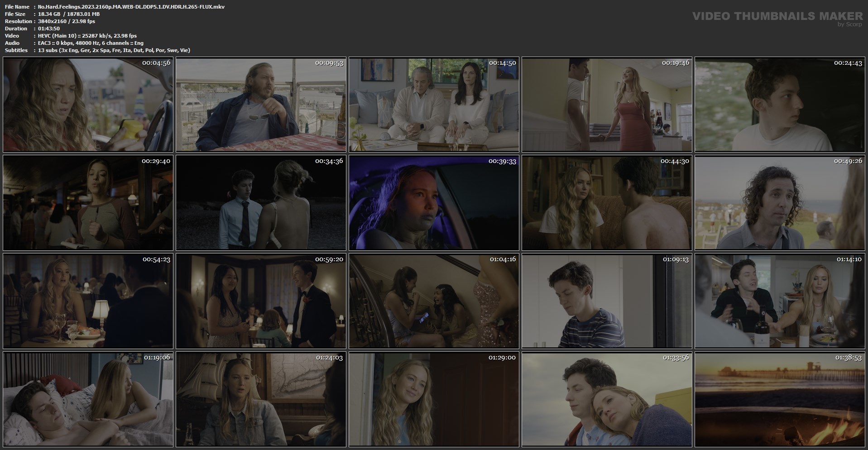868x450 pixels.
Task: Click the resolution value 3840x2160 / 23.98 fps
Action: [67, 21]
